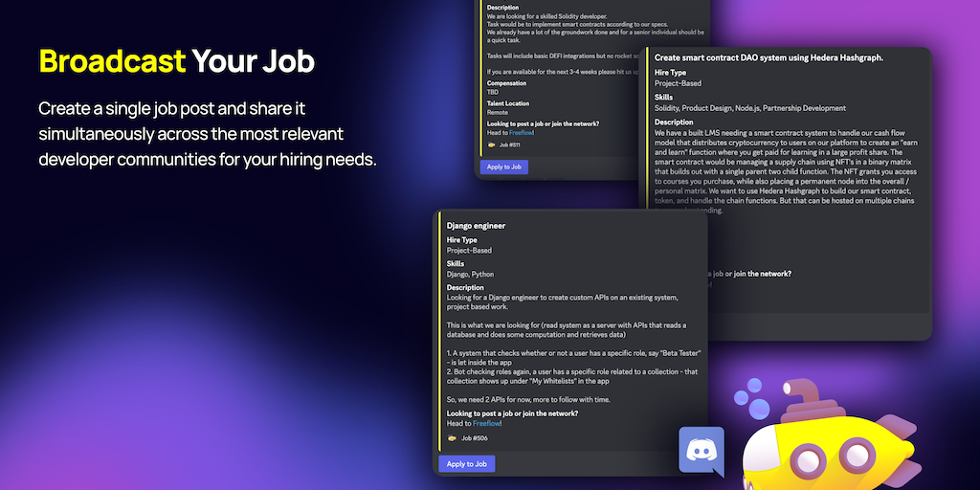Viewport: 980px width, 490px height.
Task: Click the "Create smart contract DAO system" title
Action: coord(768,57)
